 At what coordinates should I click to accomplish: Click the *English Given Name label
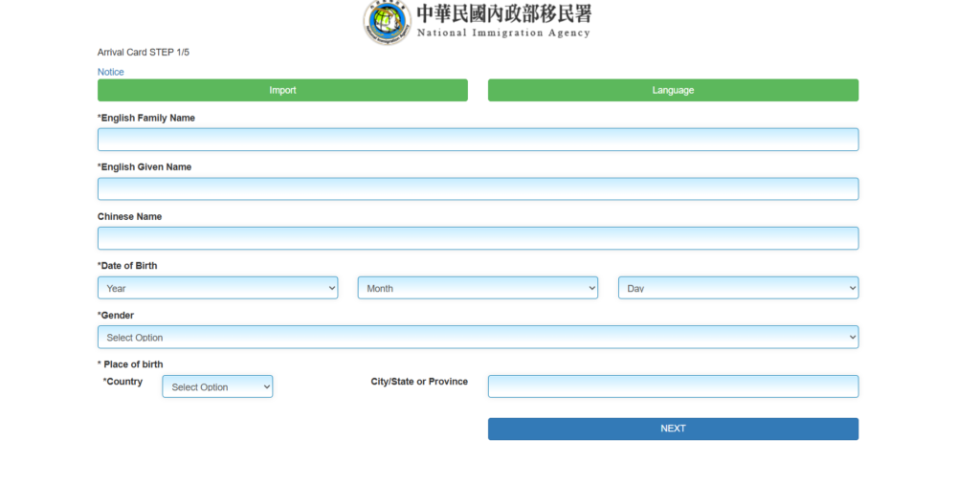tap(145, 167)
